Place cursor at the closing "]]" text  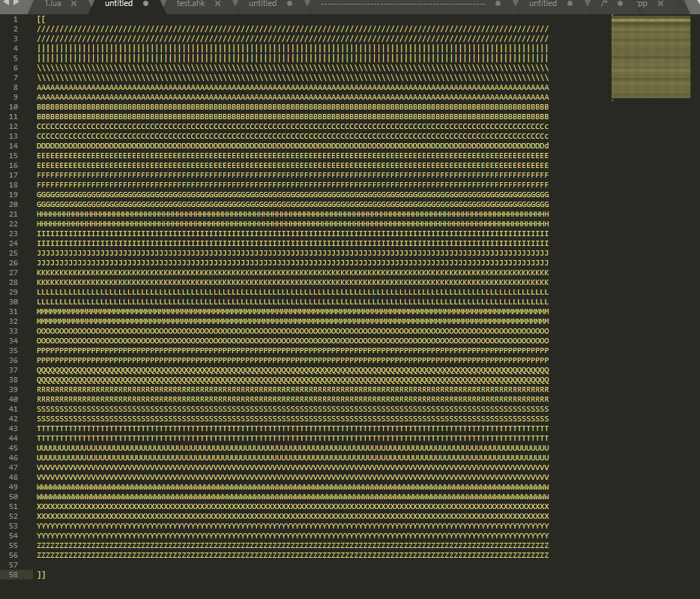coord(41,575)
